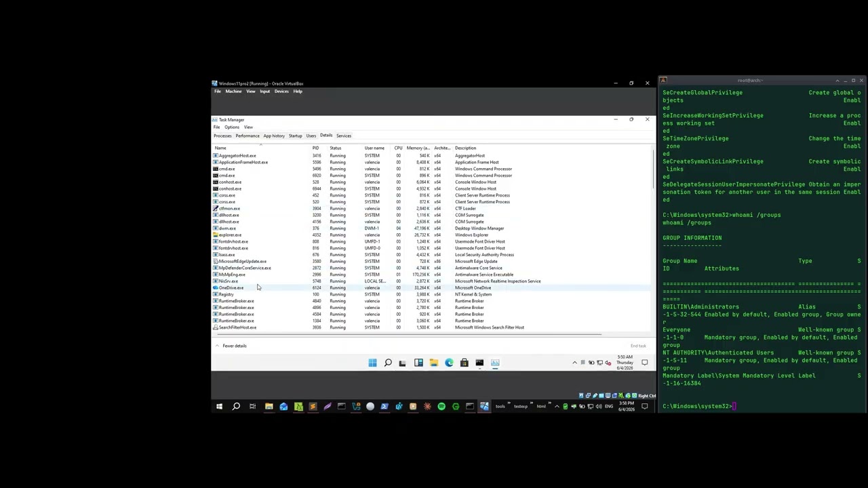Collapse Task Manager using Fewer details
The width and height of the screenshot is (868, 488).
point(231,346)
